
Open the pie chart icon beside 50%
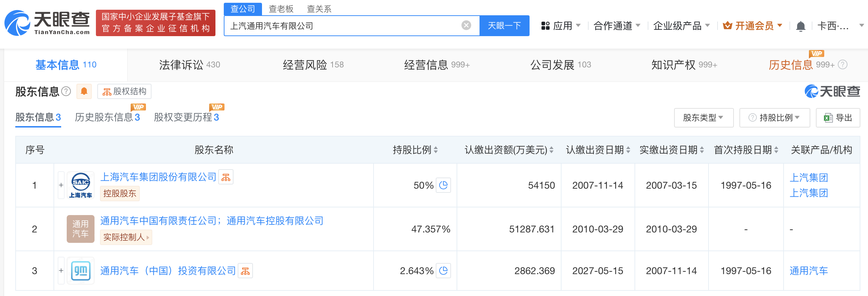point(443,185)
